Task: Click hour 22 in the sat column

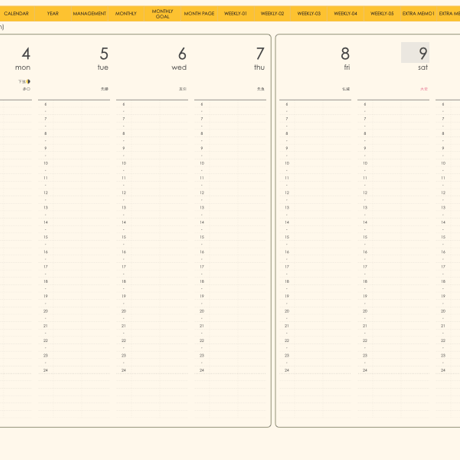Action: click(365, 341)
